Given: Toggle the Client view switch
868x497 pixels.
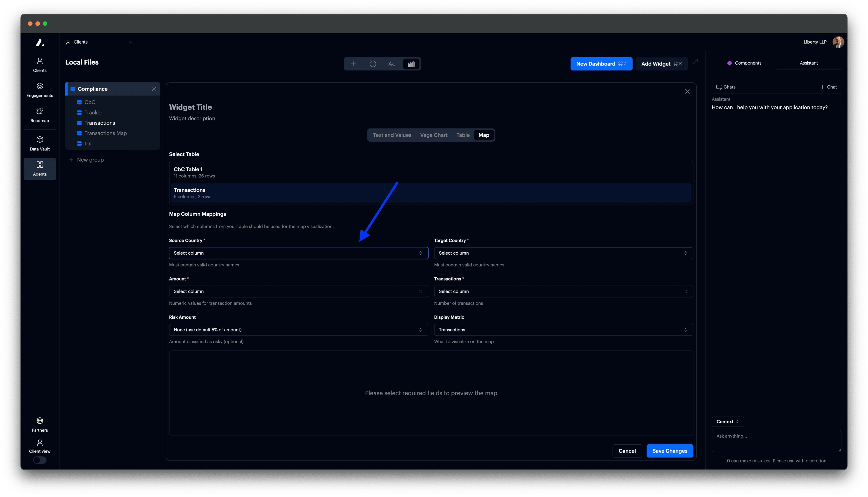Looking at the screenshot, I should pyautogui.click(x=40, y=460).
